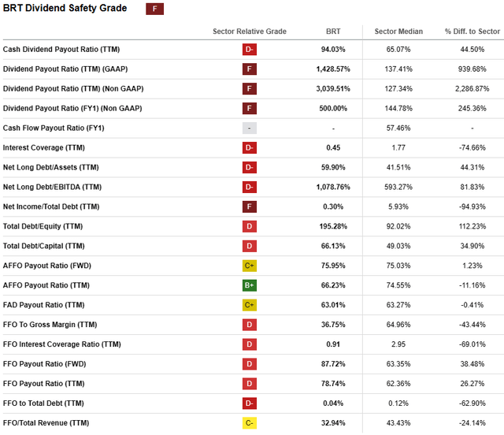Click the BRT column header
Screen dimensions: 504x435
[333, 32]
